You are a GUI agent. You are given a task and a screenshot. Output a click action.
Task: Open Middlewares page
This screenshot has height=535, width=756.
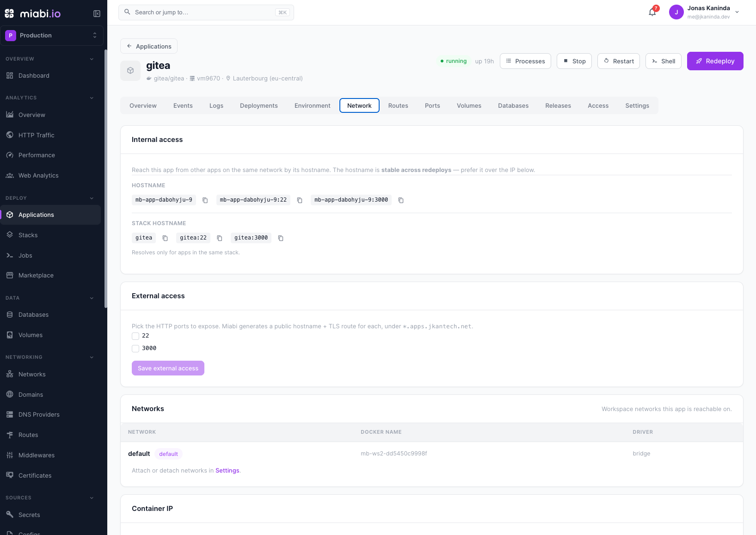pyautogui.click(x=50, y=455)
